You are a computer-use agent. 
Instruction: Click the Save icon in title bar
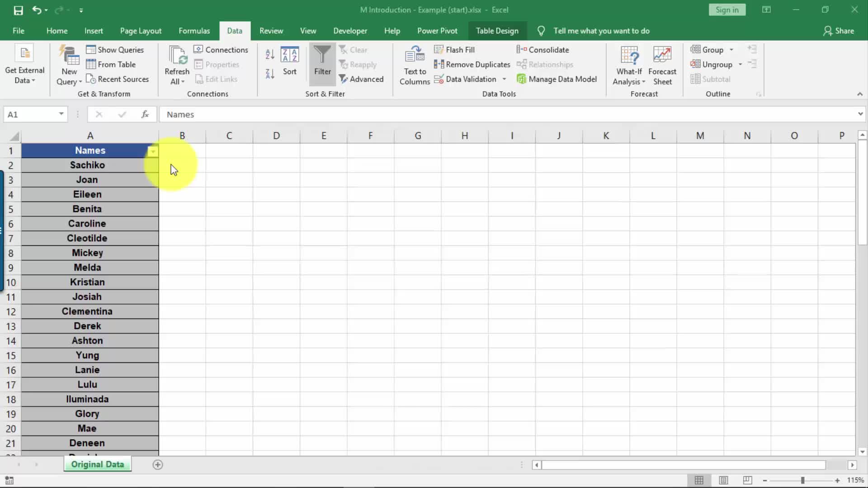coord(18,10)
